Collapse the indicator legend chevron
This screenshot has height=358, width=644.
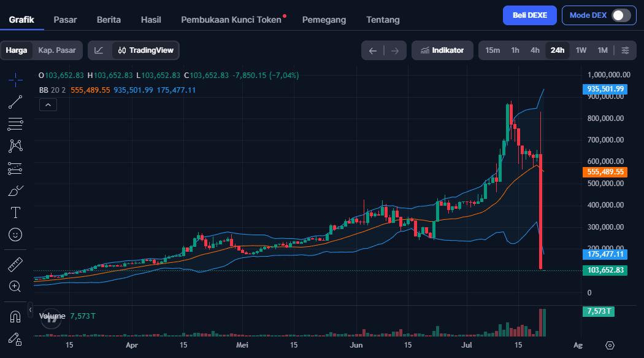tap(48, 105)
